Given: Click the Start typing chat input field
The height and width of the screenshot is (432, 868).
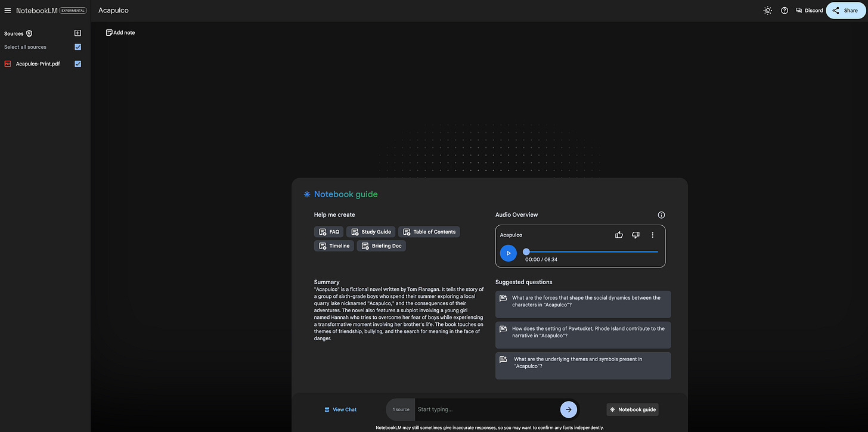Looking at the screenshot, I should coord(486,409).
